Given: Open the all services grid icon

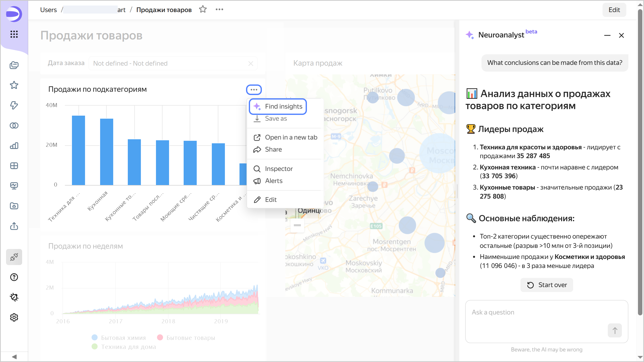Looking at the screenshot, I should pyautogui.click(x=14, y=34).
